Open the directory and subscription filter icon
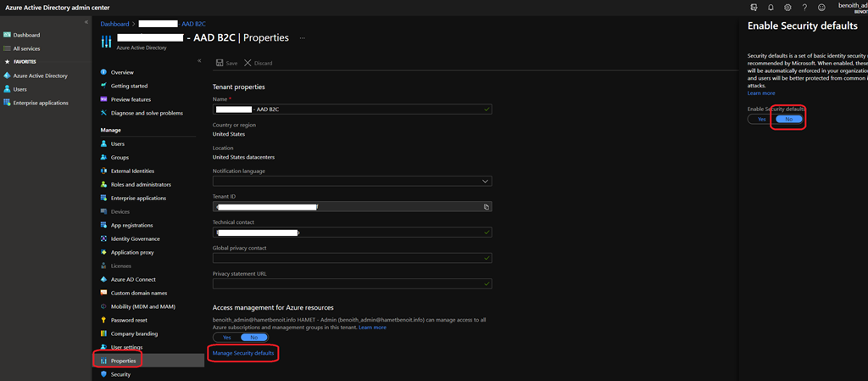Image resolution: width=868 pixels, height=381 pixels. pyautogui.click(x=754, y=8)
